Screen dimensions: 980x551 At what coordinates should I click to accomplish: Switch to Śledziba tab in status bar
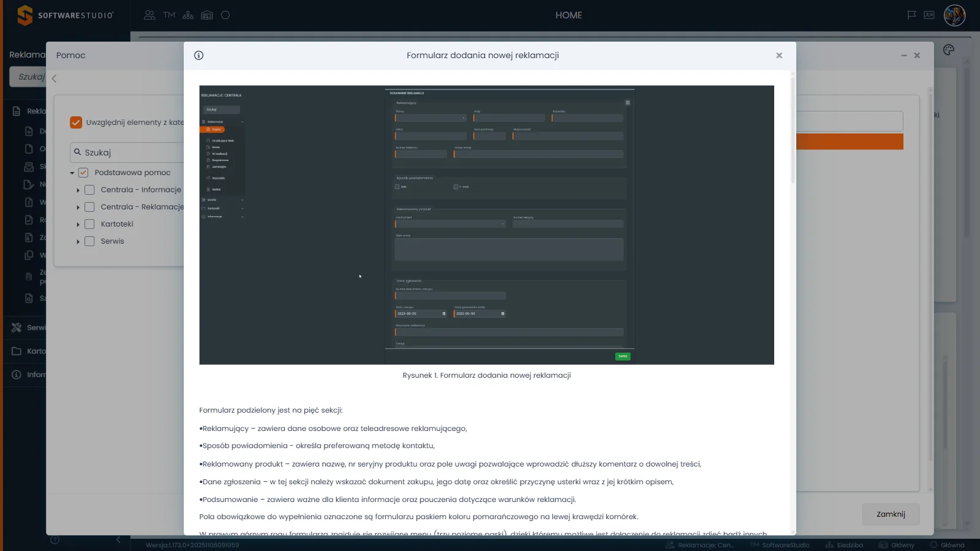tap(844, 545)
